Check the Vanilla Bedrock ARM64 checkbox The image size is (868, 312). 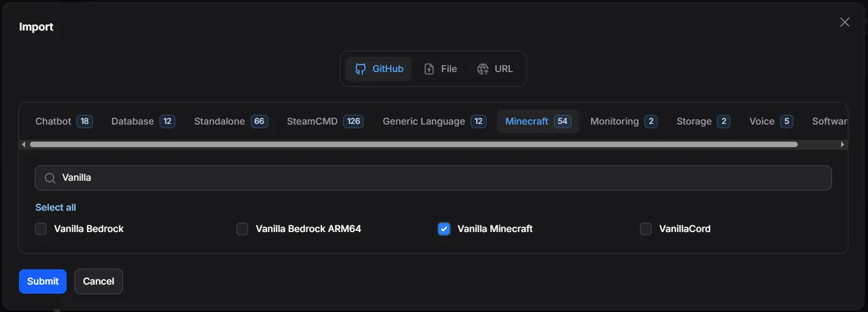click(243, 229)
